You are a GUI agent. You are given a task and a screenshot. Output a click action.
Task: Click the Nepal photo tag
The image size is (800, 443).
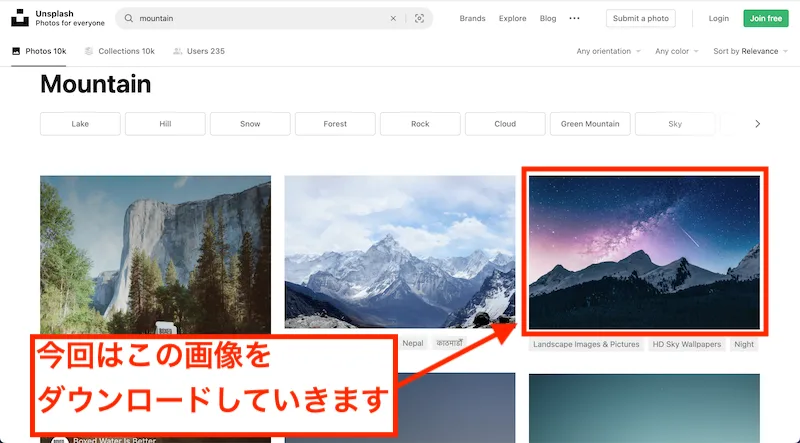coord(413,343)
